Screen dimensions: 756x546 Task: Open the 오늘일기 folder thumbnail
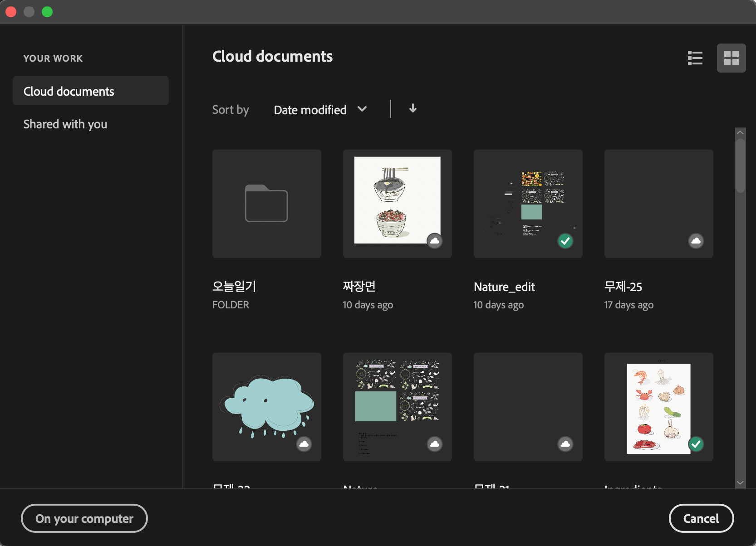pos(267,204)
